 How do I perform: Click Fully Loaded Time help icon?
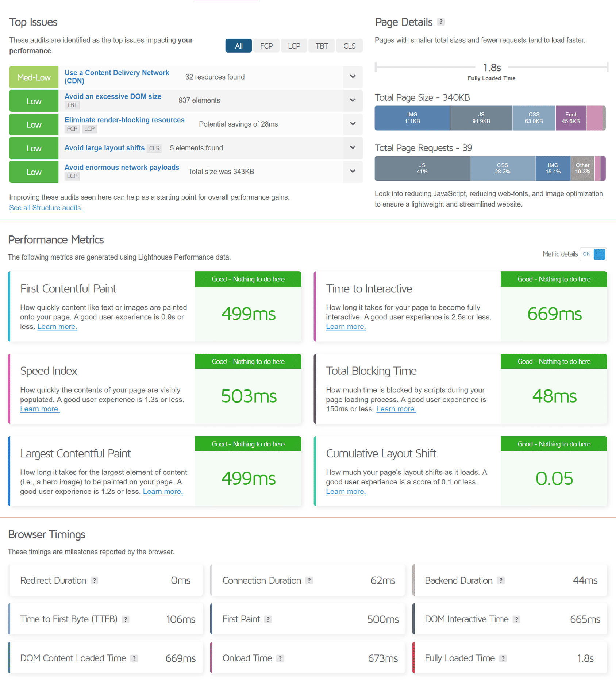tap(503, 658)
